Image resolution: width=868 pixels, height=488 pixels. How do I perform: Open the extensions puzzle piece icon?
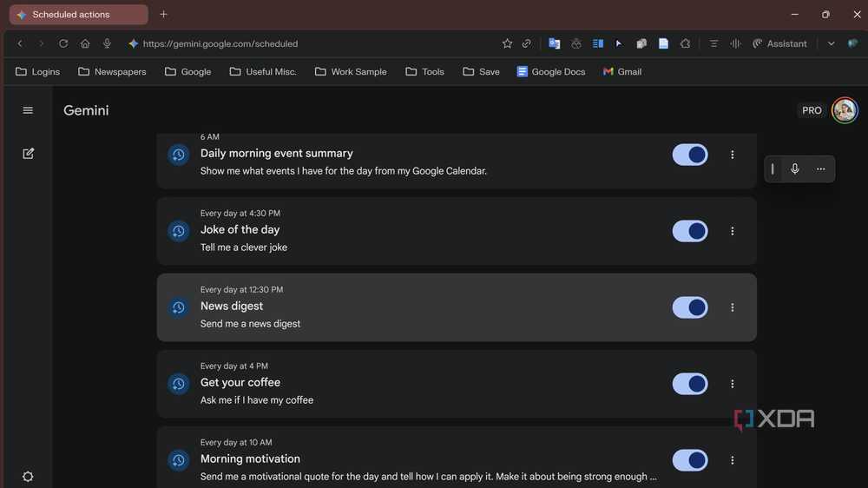point(686,43)
